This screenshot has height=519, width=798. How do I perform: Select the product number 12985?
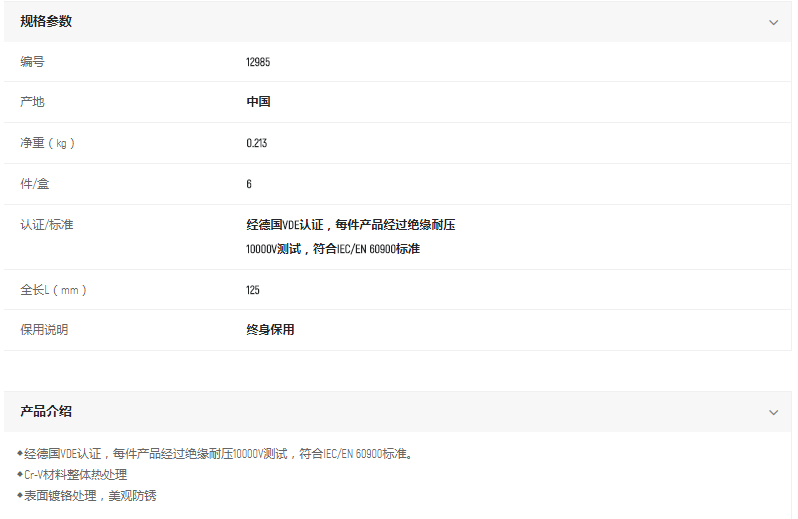tap(258, 62)
